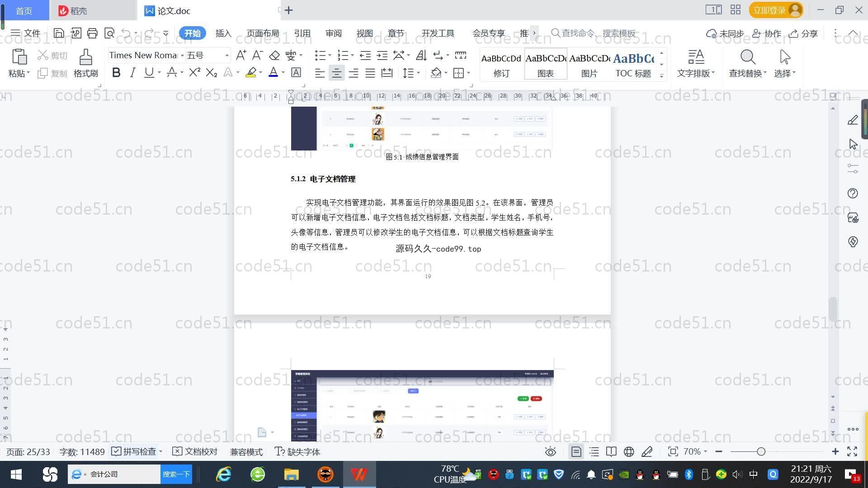Click the character border icon
This screenshot has height=488, width=868.
tap(296, 73)
